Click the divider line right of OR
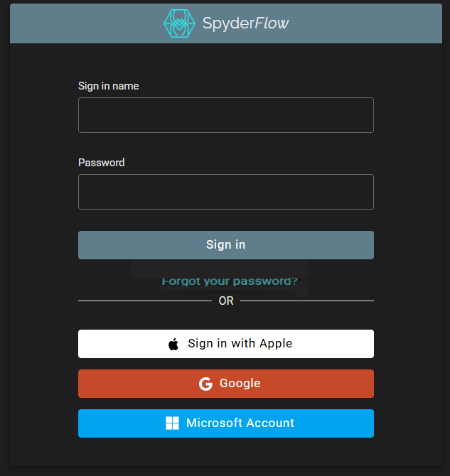The width and height of the screenshot is (450, 476). pos(307,301)
